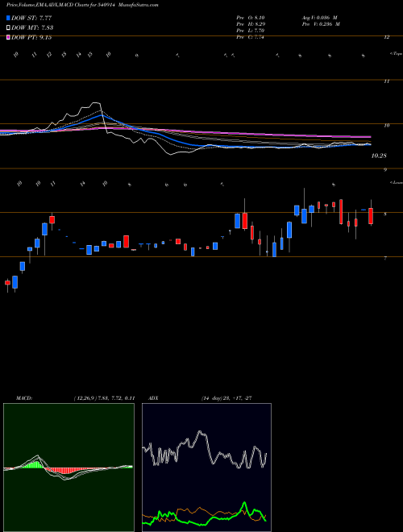Select the 'DOW MT: 7.83' legend label
403x532 pixels.
tap(32, 28)
